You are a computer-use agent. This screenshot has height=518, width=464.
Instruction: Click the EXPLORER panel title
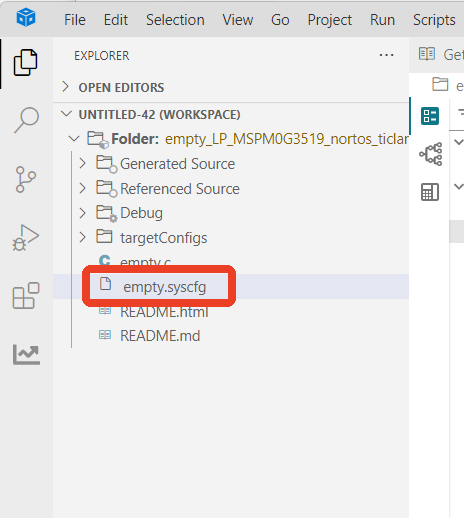pyautogui.click(x=102, y=55)
